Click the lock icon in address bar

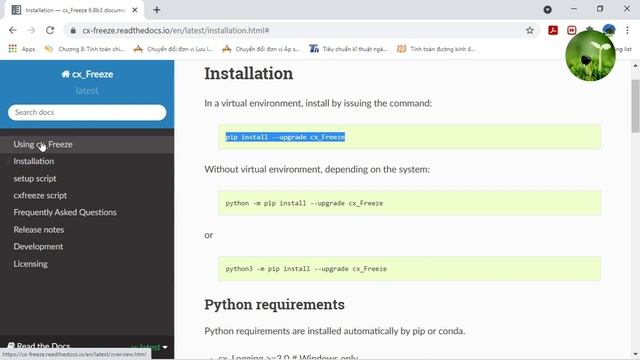pyautogui.click(x=73, y=30)
